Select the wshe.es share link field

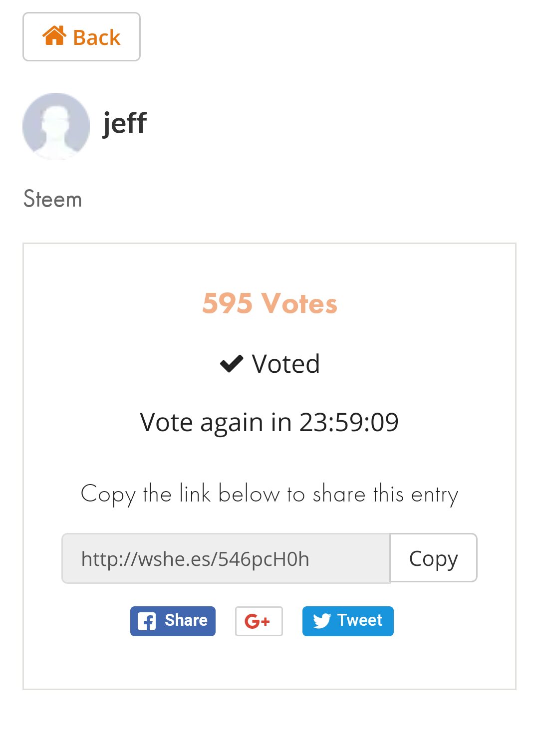pos(226,558)
